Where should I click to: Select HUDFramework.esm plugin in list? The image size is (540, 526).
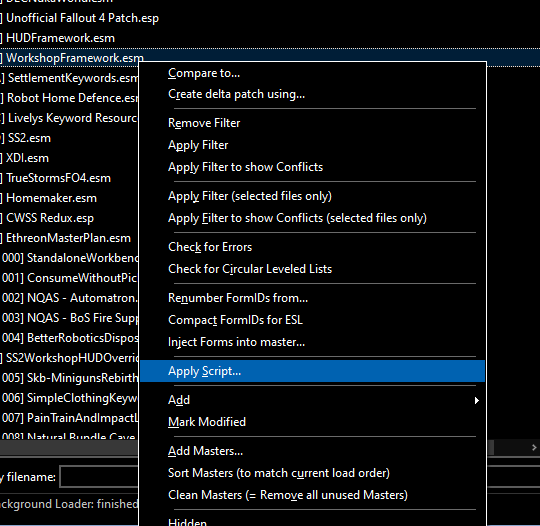[x=61, y=38]
